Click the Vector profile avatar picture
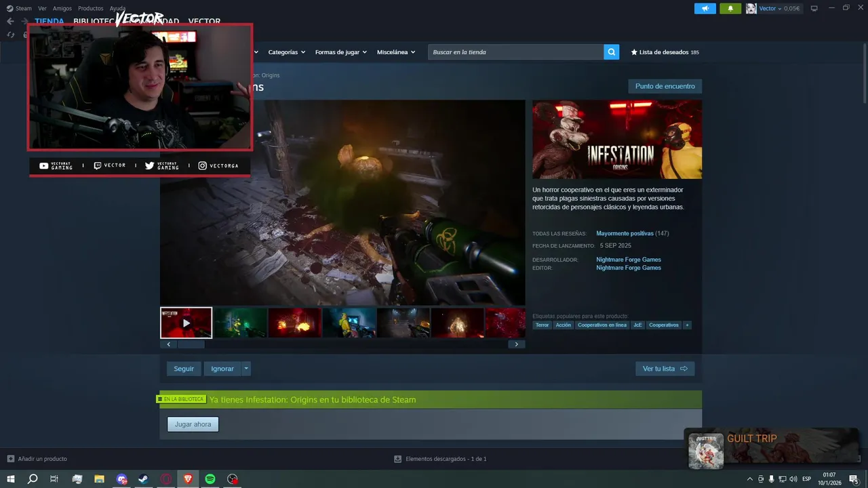The height and width of the screenshot is (488, 868). pos(751,8)
